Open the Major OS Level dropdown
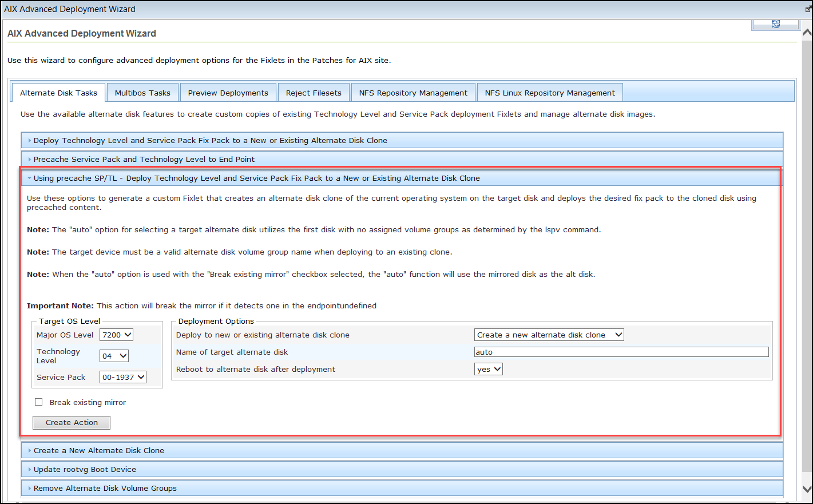The image size is (813, 504). pyautogui.click(x=116, y=335)
